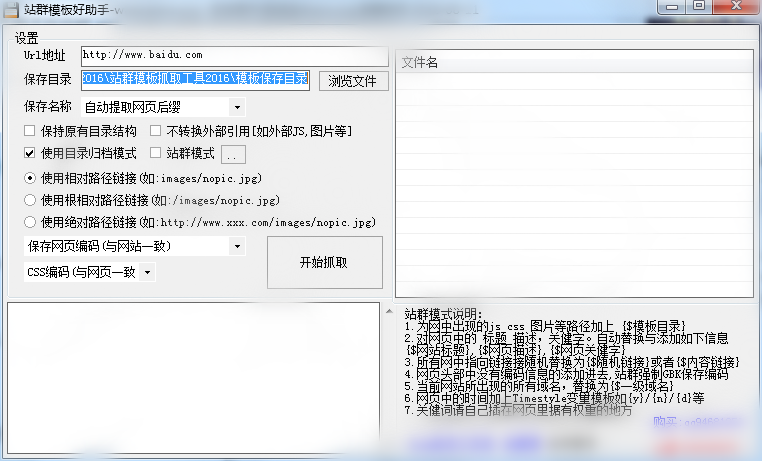The image size is (762, 461).
Task: Click the 保存目录 path field
Action: [x=196, y=79]
